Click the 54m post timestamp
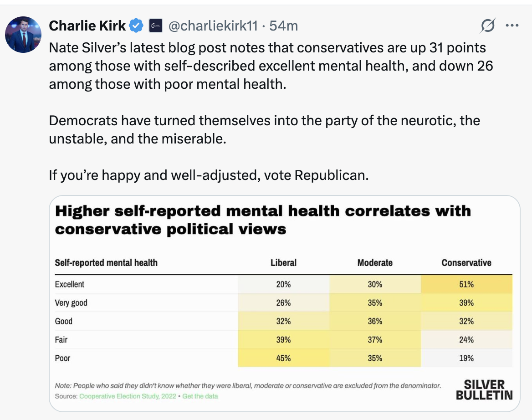This screenshot has height=420, width=532. pos(284,26)
